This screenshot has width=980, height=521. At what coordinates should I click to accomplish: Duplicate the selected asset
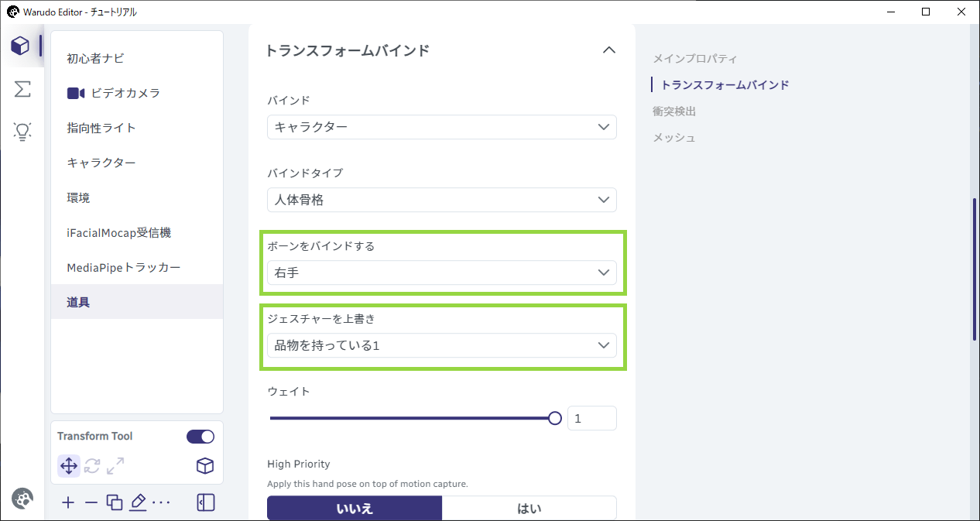tap(115, 502)
